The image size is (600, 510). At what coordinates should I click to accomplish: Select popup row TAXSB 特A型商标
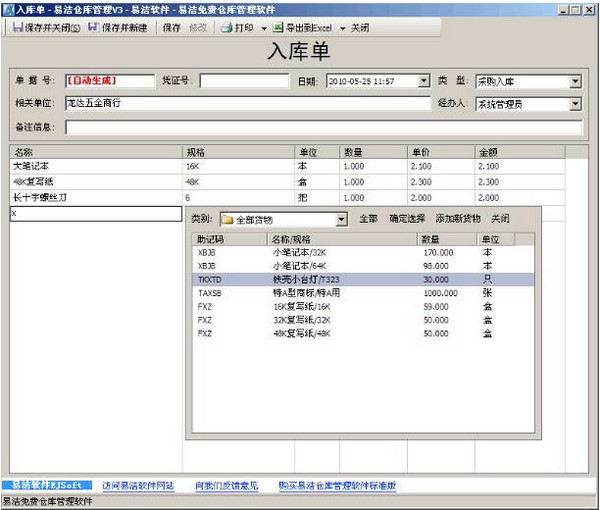(363, 293)
